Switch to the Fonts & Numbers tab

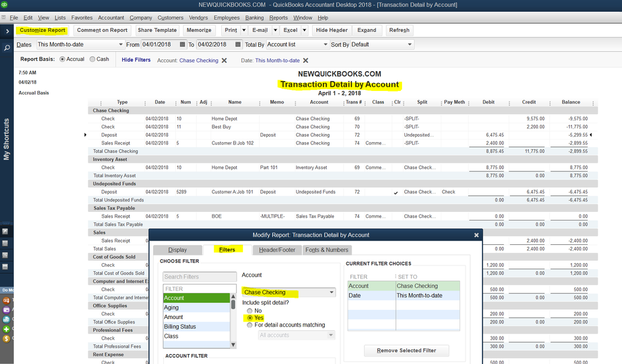(x=327, y=249)
